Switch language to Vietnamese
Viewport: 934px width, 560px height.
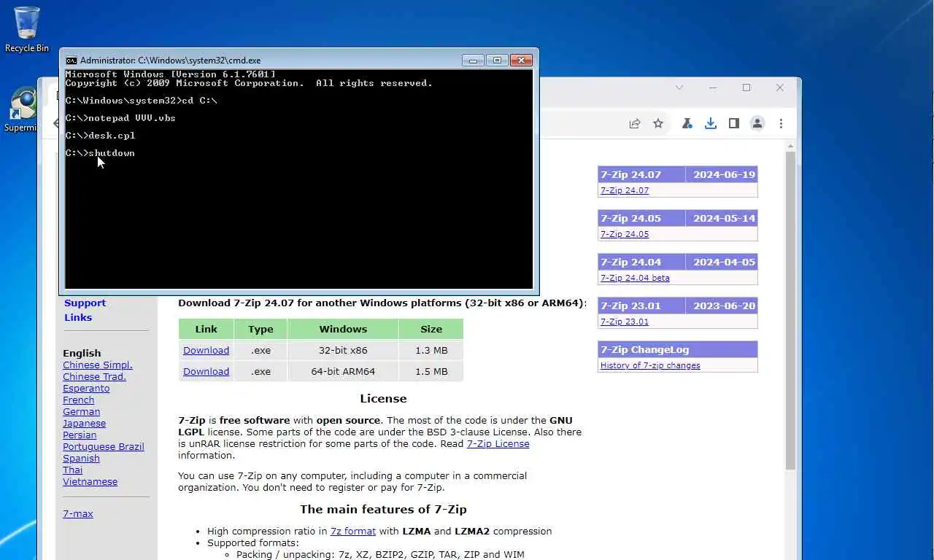(x=90, y=481)
